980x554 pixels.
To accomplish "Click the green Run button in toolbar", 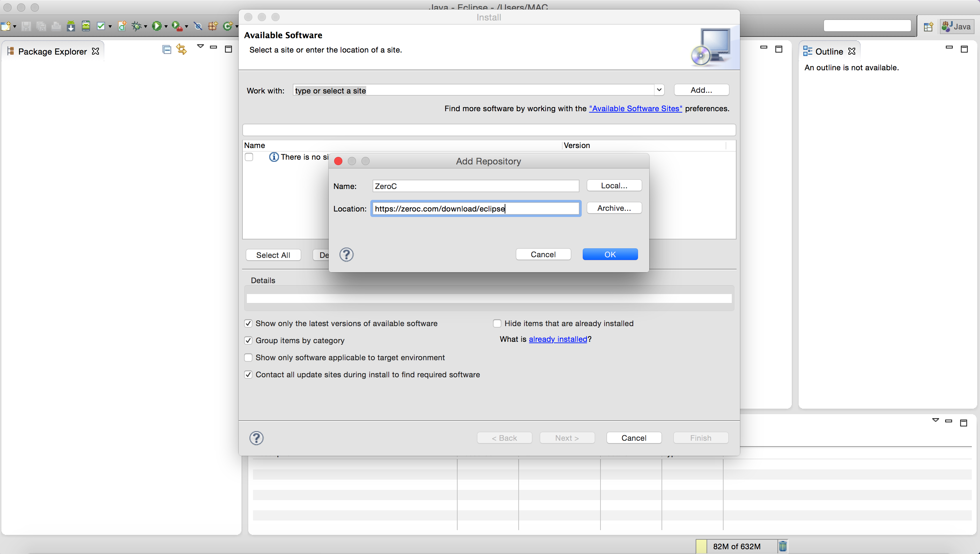I will [x=157, y=26].
